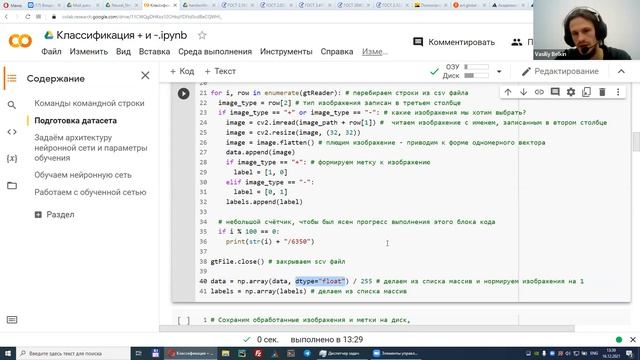Dismiss the bottom execution status bar
The image size is (640, 360).
633,340
